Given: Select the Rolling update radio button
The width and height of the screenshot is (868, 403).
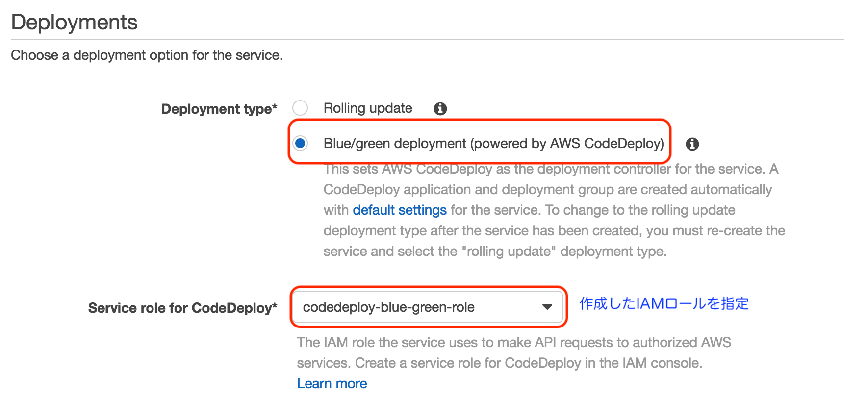Looking at the screenshot, I should 300,108.
